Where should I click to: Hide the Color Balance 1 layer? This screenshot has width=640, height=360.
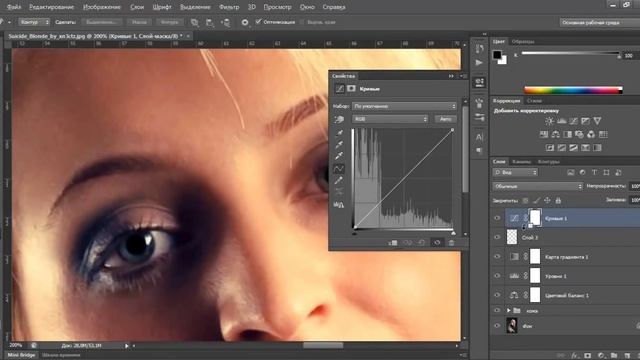coord(497,295)
